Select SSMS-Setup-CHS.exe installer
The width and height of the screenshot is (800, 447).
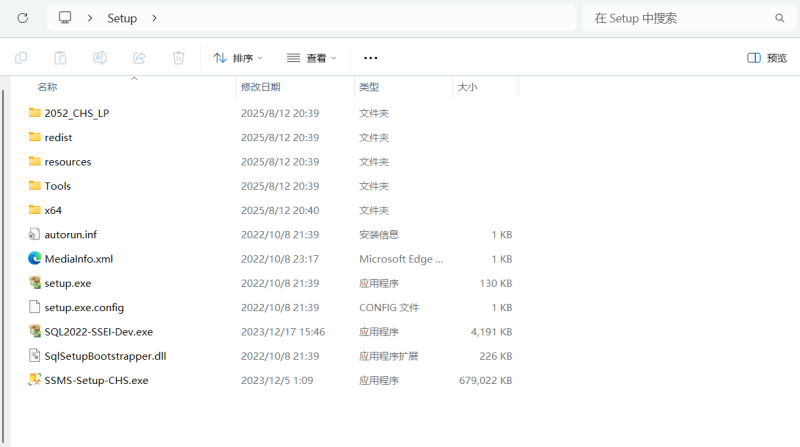click(x=96, y=380)
